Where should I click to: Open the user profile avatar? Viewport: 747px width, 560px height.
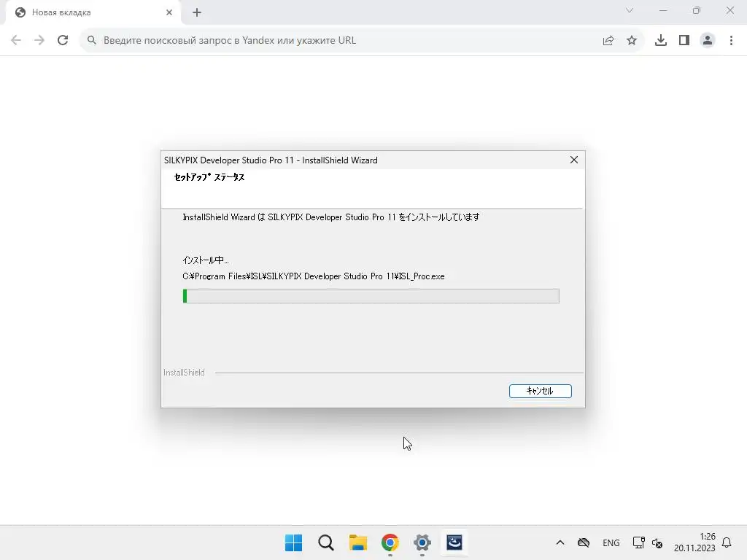pos(708,41)
